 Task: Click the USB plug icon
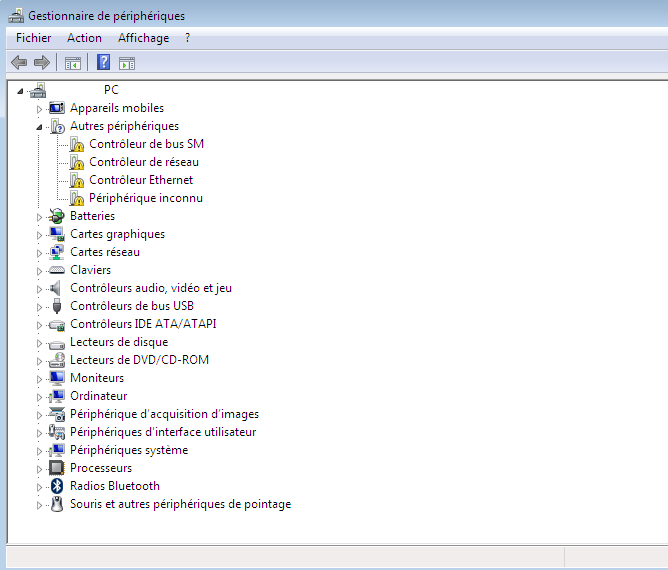point(57,306)
